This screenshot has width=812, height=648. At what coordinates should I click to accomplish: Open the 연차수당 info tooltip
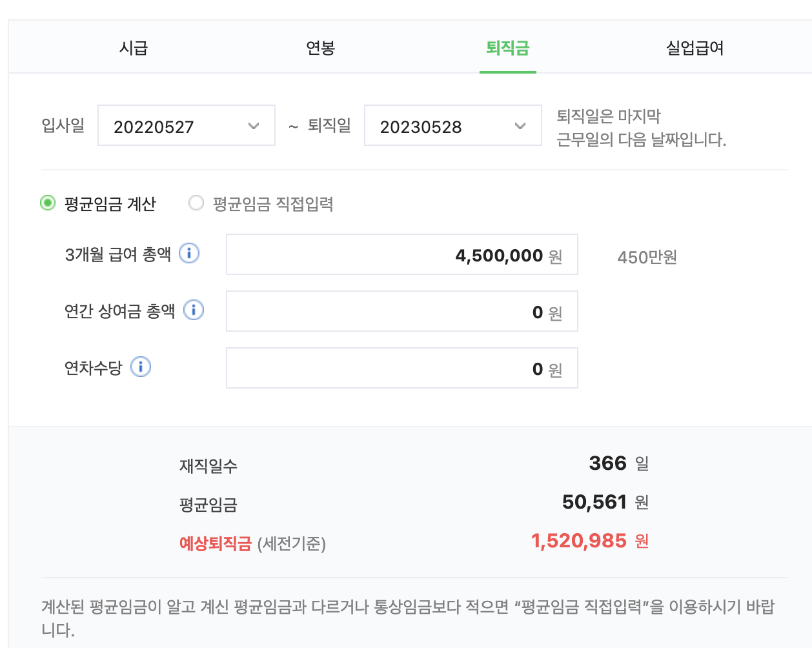click(141, 367)
